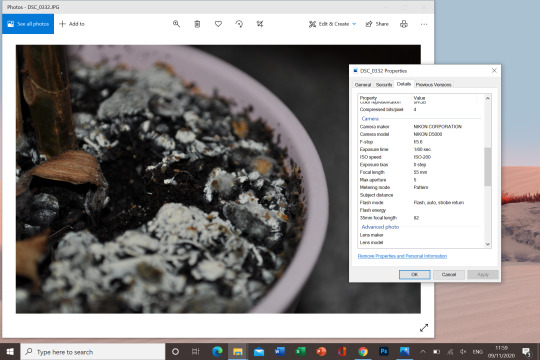The image size is (540, 360).
Task: Select the Lens model property row
Action: [x=421, y=243]
